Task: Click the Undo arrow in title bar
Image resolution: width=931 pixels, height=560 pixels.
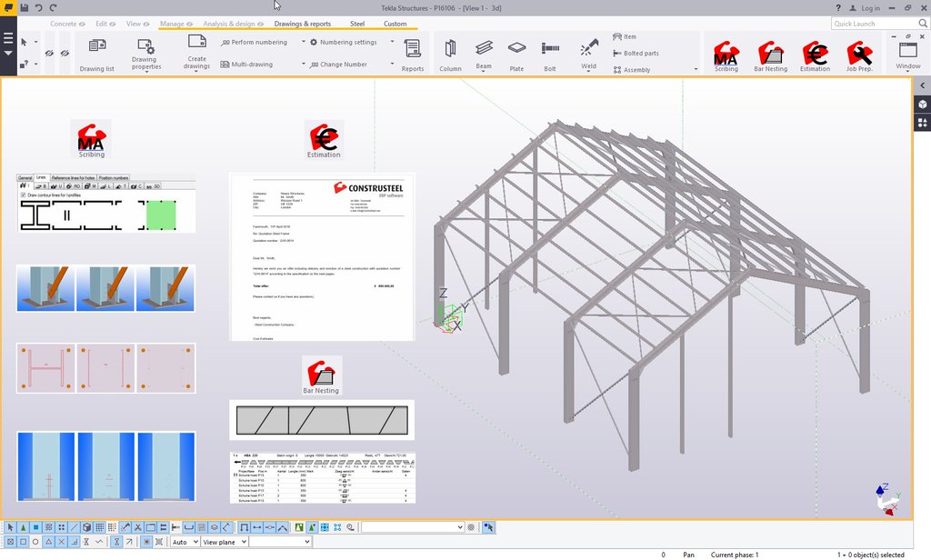Action: point(38,7)
